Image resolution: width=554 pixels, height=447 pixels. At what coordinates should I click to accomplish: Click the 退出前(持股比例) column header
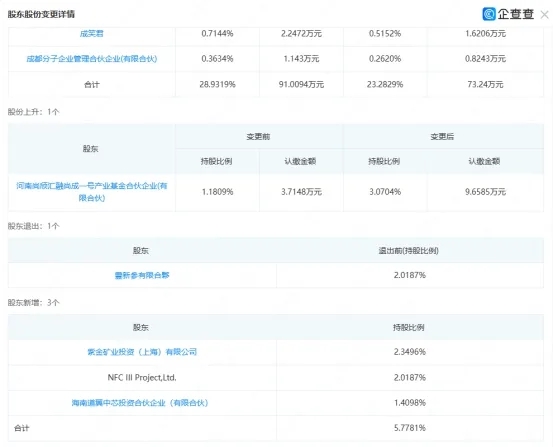click(409, 251)
